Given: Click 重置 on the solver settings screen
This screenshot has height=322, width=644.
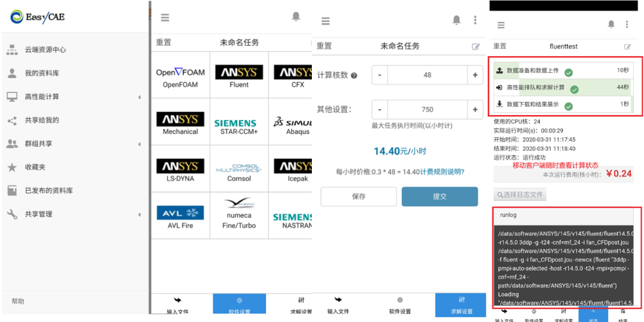Looking at the screenshot, I should [x=324, y=47].
